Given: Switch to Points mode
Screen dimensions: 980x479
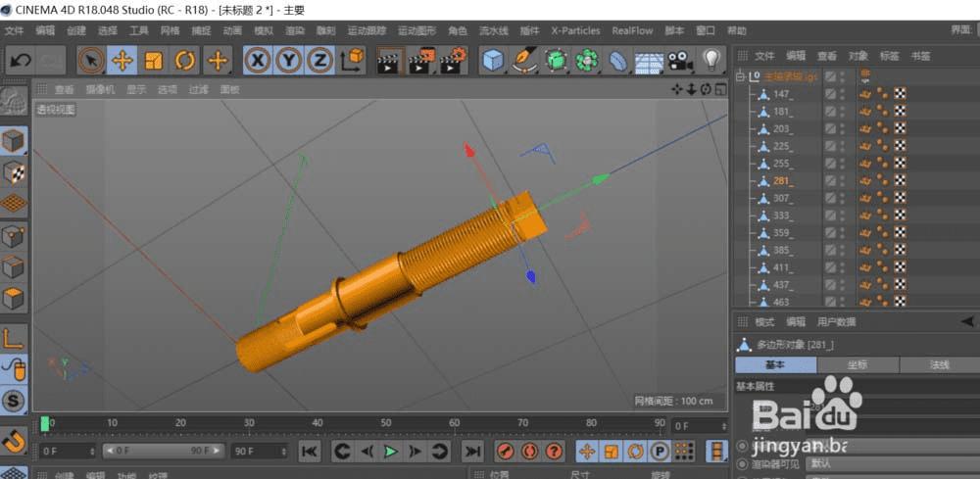Looking at the screenshot, I should (14, 237).
